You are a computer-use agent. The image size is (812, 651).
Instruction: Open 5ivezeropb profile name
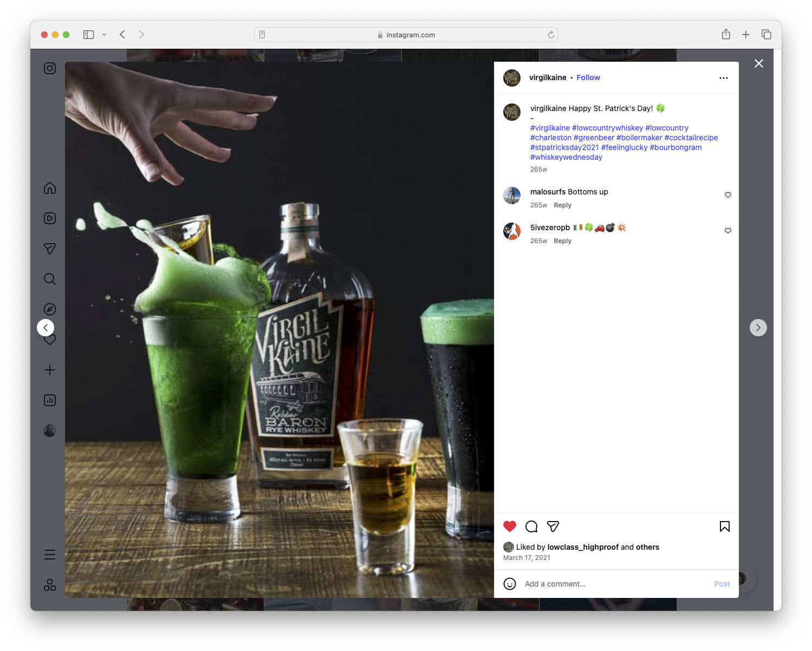coord(550,227)
